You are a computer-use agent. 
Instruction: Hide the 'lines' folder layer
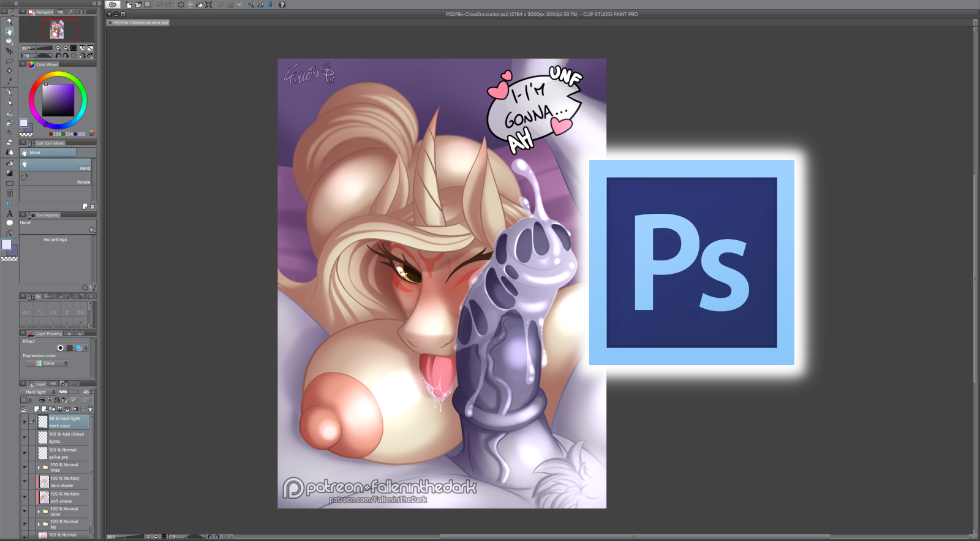24,467
